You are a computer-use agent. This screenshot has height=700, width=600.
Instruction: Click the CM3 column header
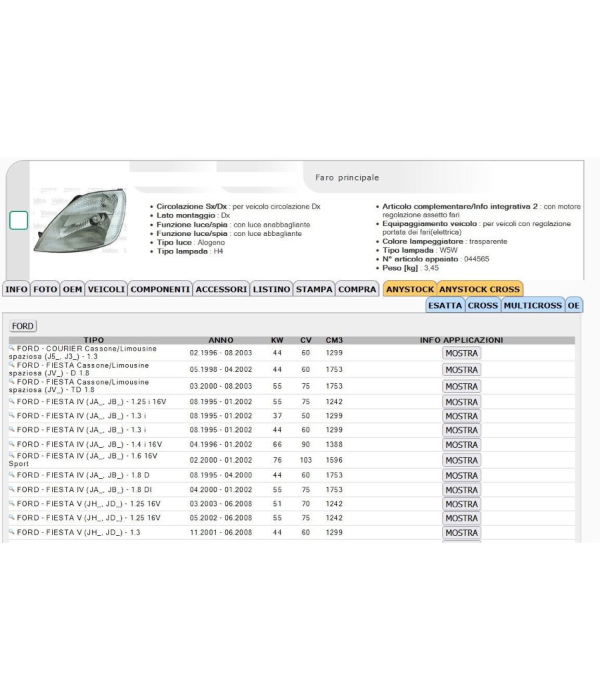(x=335, y=340)
